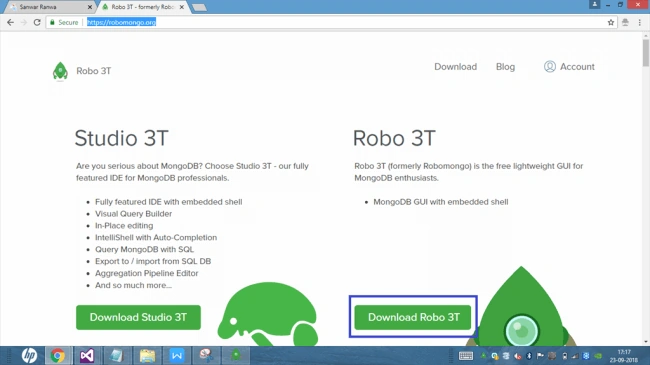Open the Robo 3T taskbar icon
The width and height of the screenshot is (650, 365).
pos(236,355)
